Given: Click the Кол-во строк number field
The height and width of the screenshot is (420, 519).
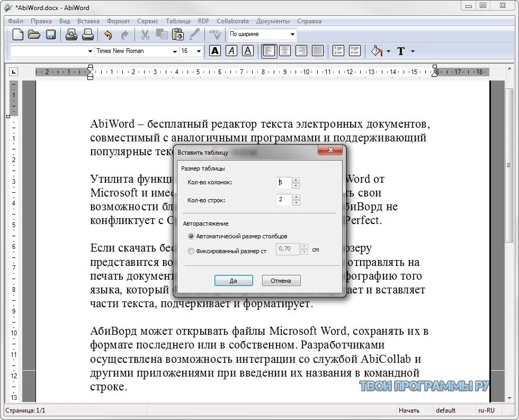Looking at the screenshot, I should pos(284,200).
